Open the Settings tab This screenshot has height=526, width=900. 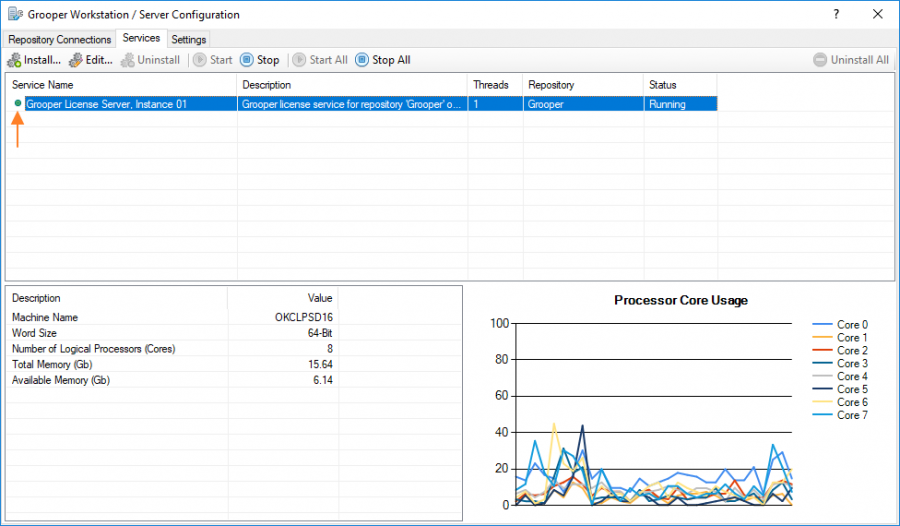[188, 39]
